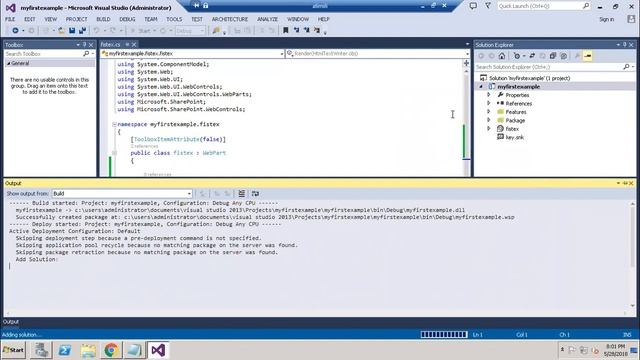Toggle a bookmark with the bookmark icon
This screenshot has width=640, height=360.
[x=286, y=30]
